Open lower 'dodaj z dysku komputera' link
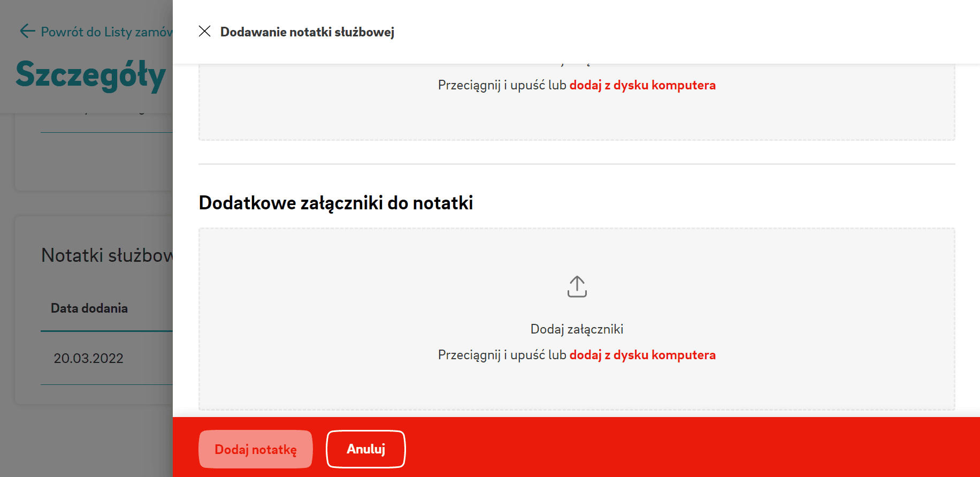Image resolution: width=980 pixels, height=477 pixels. click(x=642, y=355)
